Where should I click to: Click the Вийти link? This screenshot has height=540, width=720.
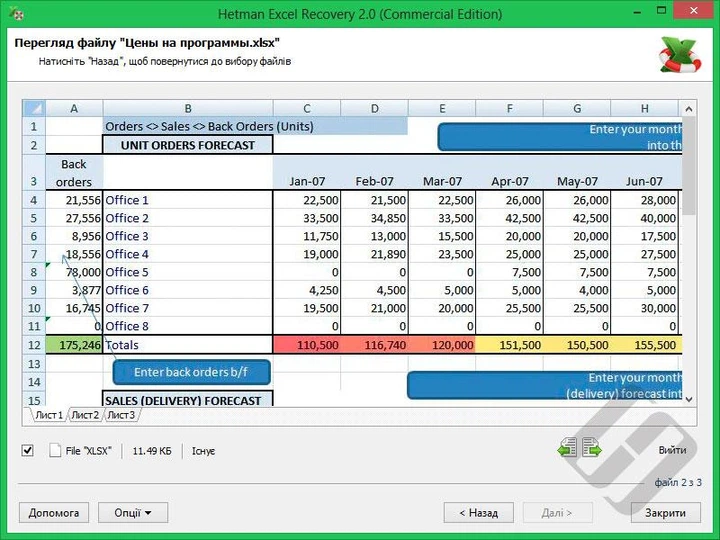672,450
